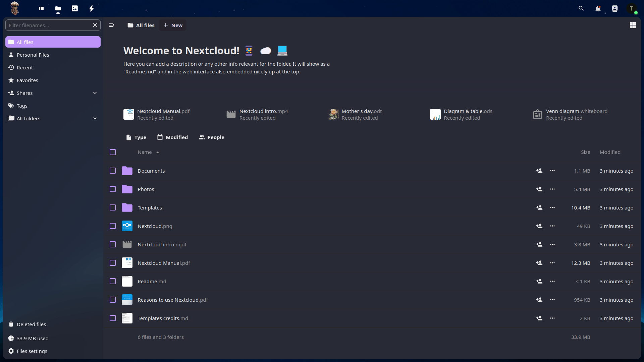The height and width of the screenshot is (362, 644).
Task: Click the filter filenames input field
Action: (47, 25)
